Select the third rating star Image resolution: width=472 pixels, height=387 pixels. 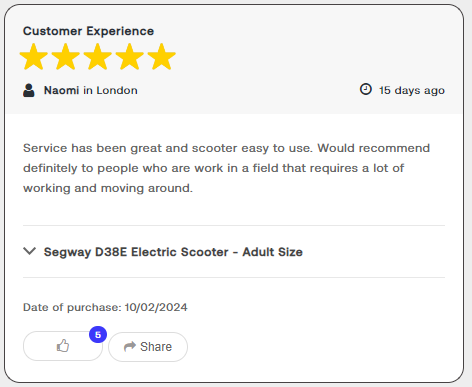98,57
